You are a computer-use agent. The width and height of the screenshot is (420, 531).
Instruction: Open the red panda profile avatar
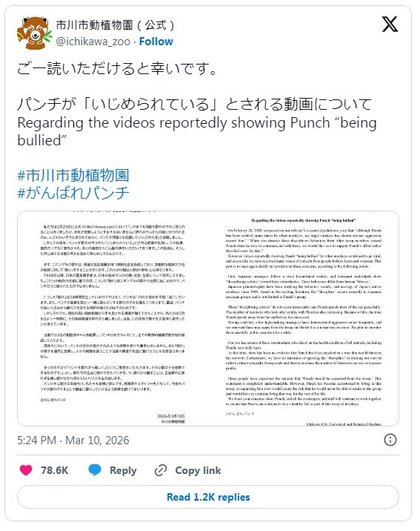point(34,33)
